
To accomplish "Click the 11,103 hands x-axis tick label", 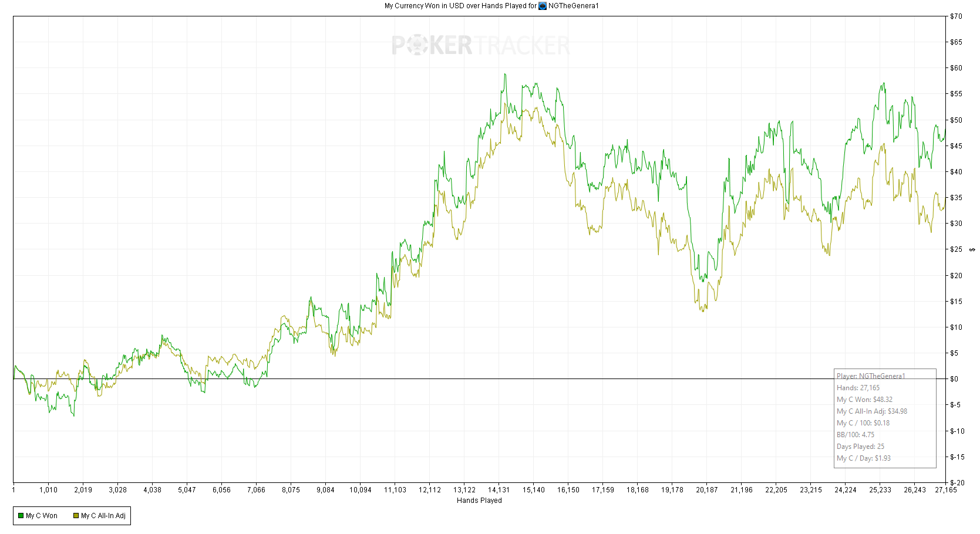I will tap(395, 490).
